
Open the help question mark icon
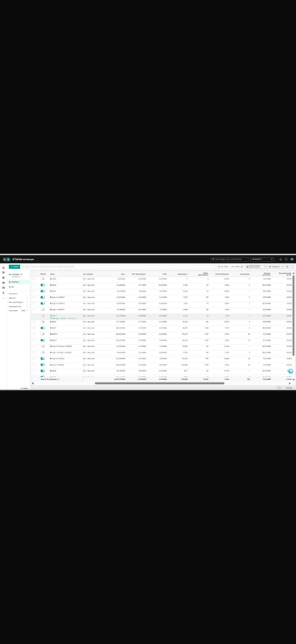coord(286,259)
